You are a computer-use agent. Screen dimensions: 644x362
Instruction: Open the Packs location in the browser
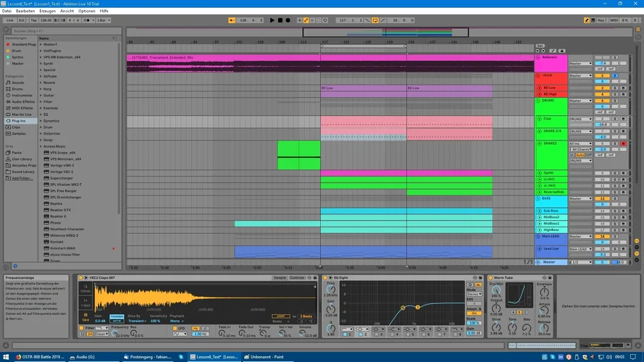[x=17, y=153]
